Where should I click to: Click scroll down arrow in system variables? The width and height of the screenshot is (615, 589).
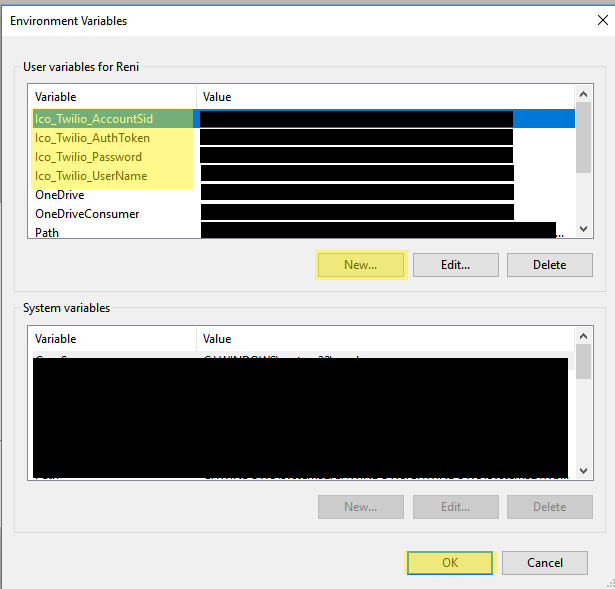(584, 470)
